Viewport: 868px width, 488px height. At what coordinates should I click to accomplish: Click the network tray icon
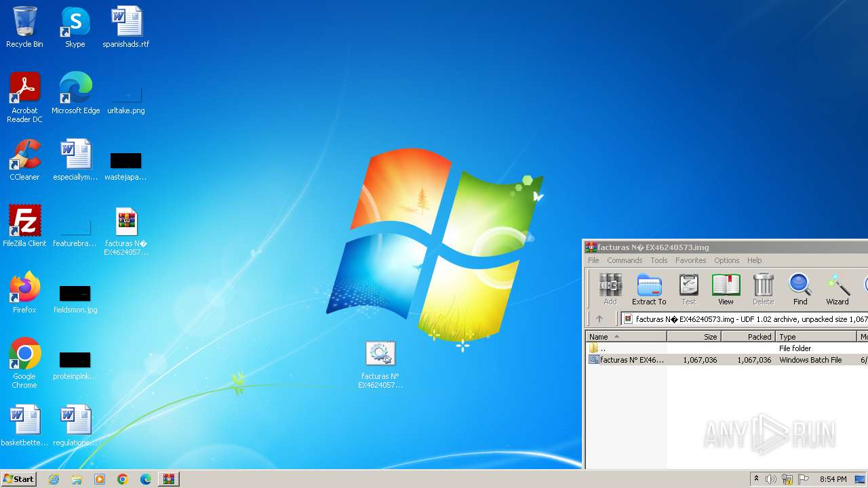[787, 479]
